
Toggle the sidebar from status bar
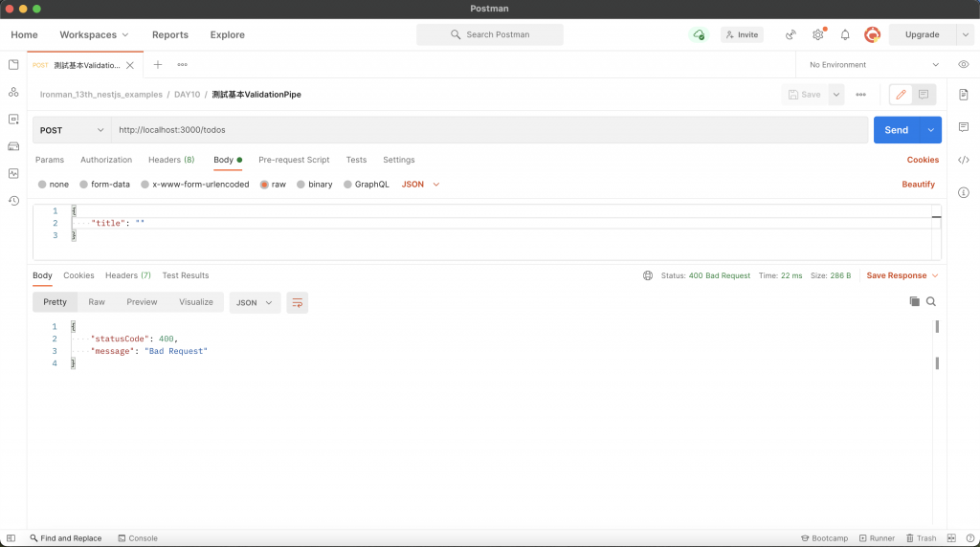point(11,538)
